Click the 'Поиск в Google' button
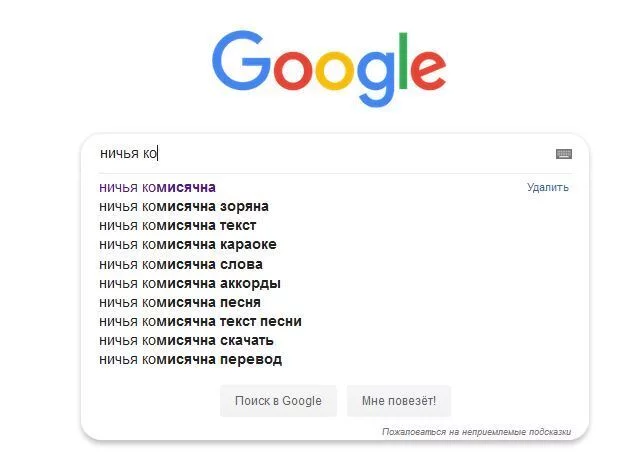Image resolution: width=639 pixels, height=467 pixels. pyautogui.click(x=278, y=401)
